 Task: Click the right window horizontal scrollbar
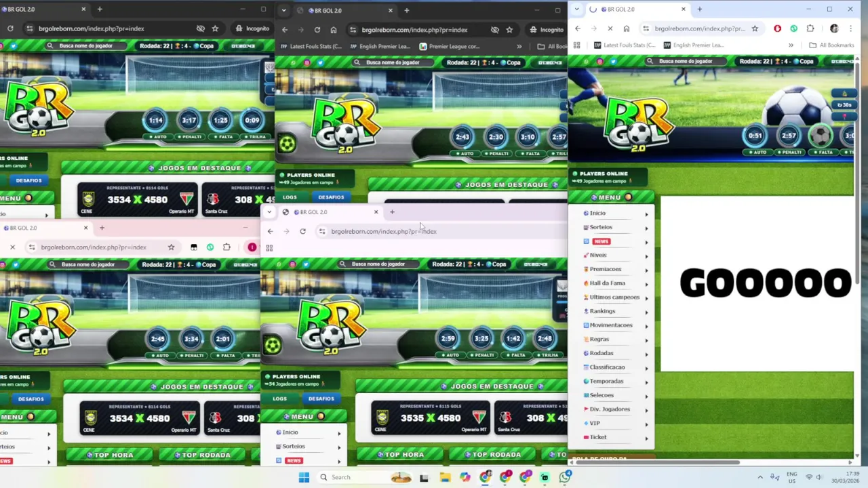pyautogui.click(x=658, y=463)
